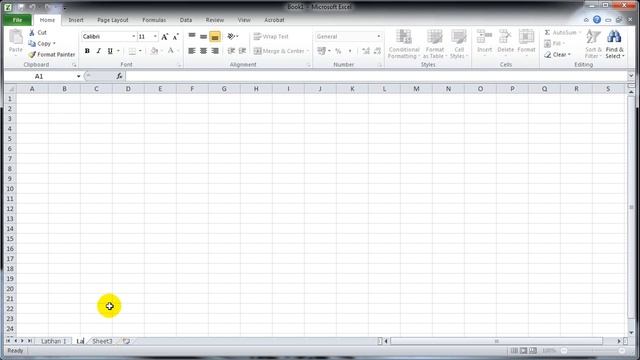
Task: Click the Cut scissors command
Action: click(x=38, y=32)
